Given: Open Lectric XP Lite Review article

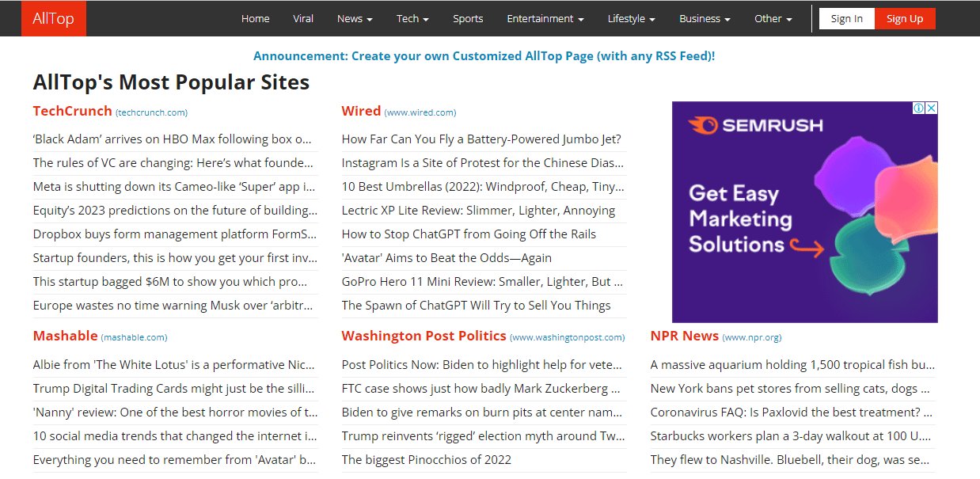Looking at the screenshot, I should click(x=478, y=211).
